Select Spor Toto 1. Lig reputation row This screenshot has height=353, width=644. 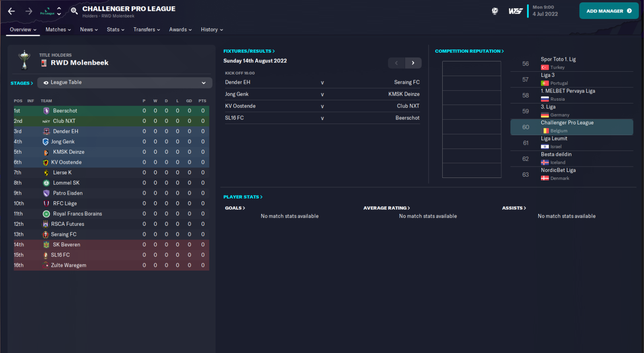(x=572, y=64)
